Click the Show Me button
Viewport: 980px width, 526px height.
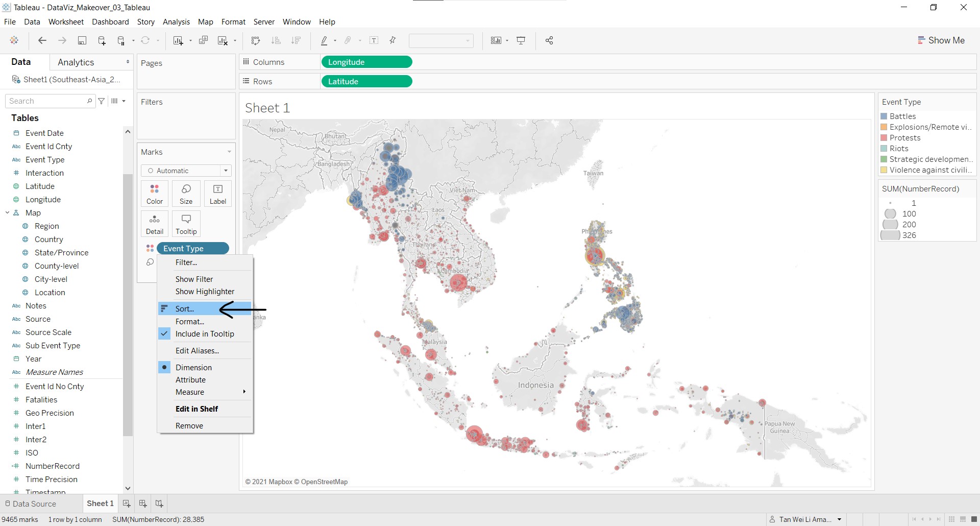click(x=941, y=40)
